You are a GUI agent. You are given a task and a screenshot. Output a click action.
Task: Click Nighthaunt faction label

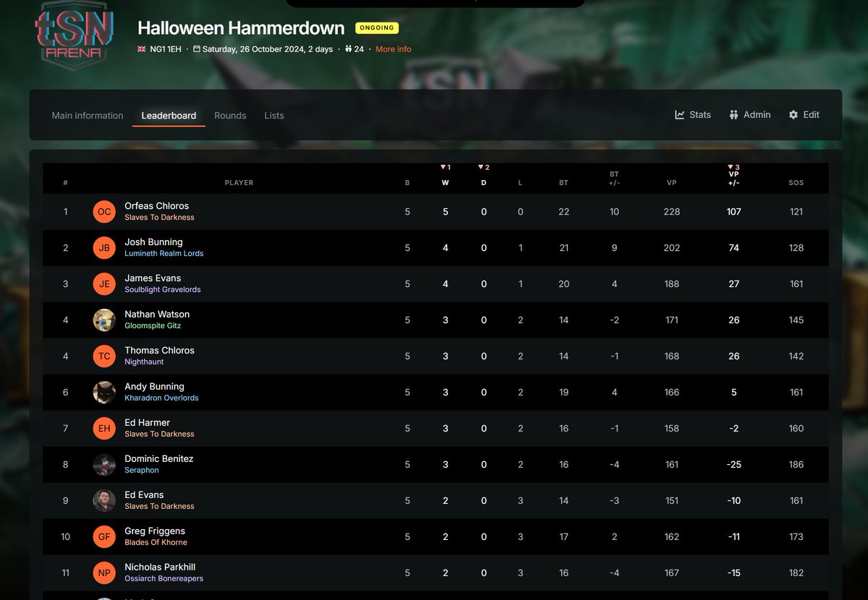145,362
